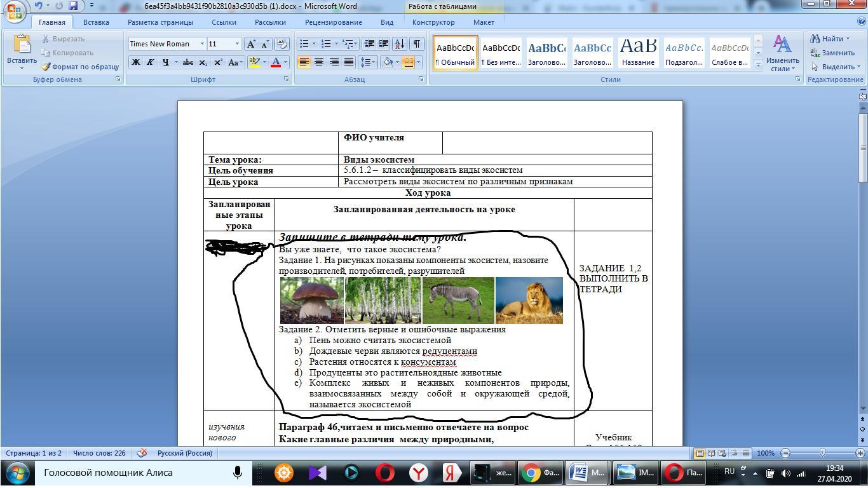Toggle bold formatting (Ж)

point(135,62)
